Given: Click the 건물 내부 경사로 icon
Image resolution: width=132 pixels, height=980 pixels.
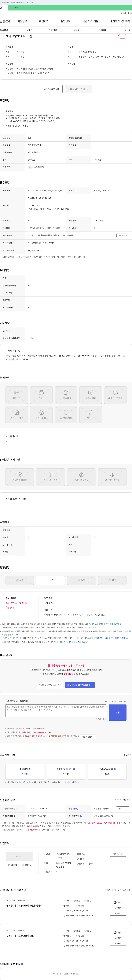Looking at the screenshot, I should (x=112, y=477).
